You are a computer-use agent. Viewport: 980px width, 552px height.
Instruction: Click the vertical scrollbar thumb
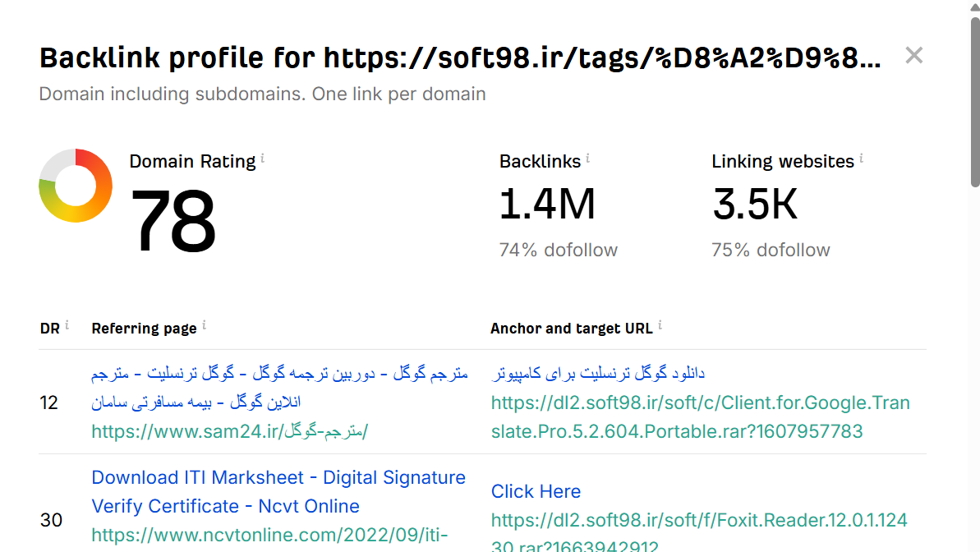pos(974,99)
